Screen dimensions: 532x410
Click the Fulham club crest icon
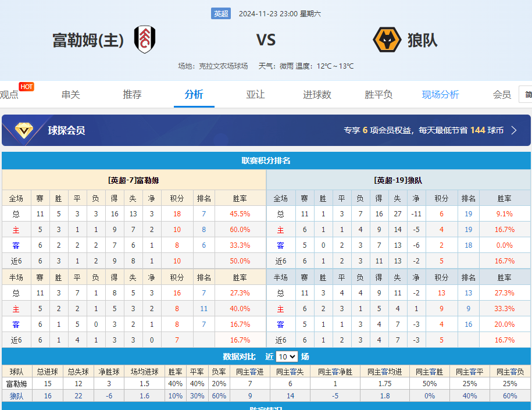point(145,40)
